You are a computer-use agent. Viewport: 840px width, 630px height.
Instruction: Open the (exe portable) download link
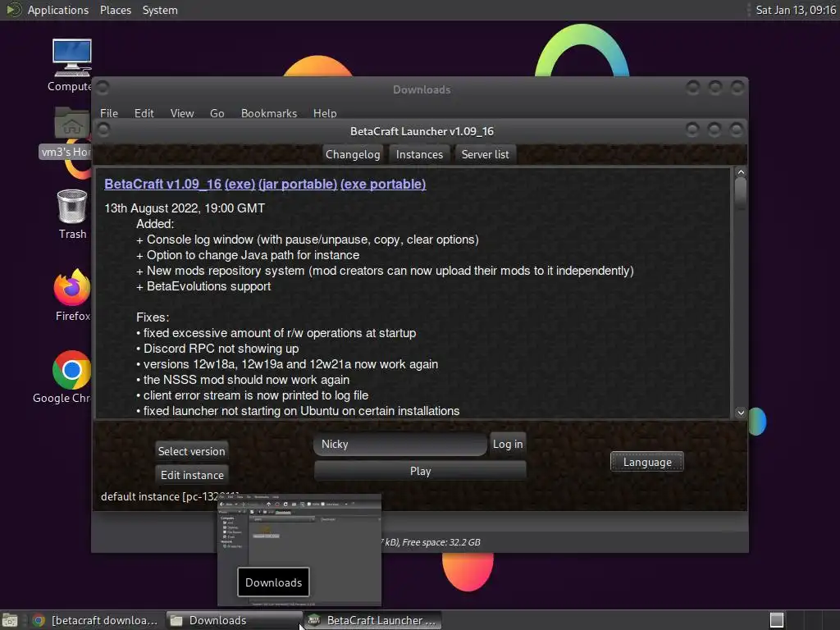383,184
